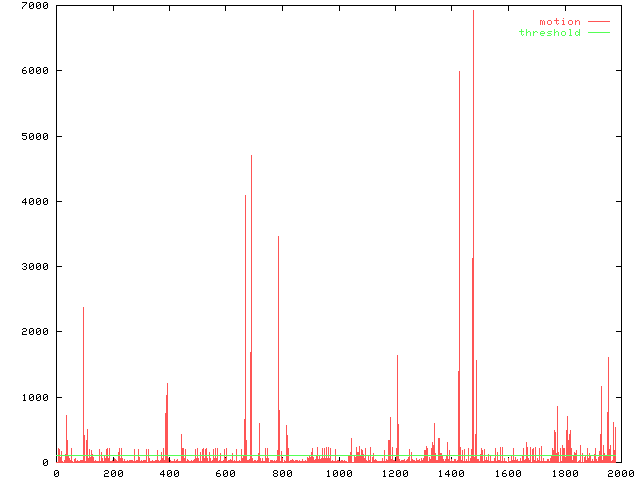640x480 pixels.
Task: Click the red "motion" legend label
Action: coord(559,21)
